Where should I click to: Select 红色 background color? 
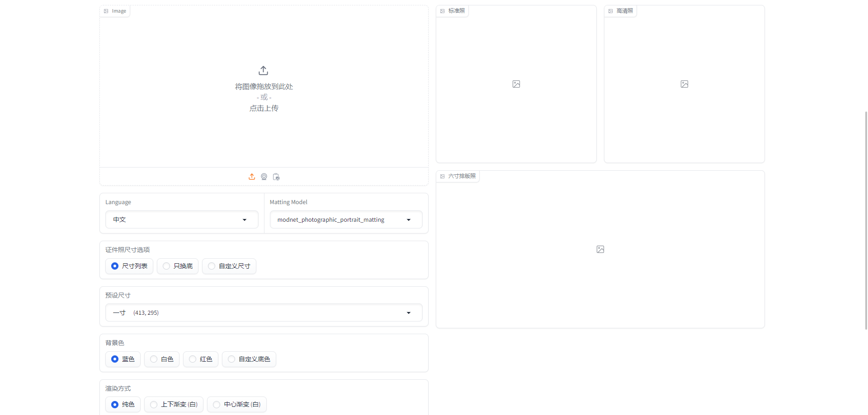click(x=201, y=359)
